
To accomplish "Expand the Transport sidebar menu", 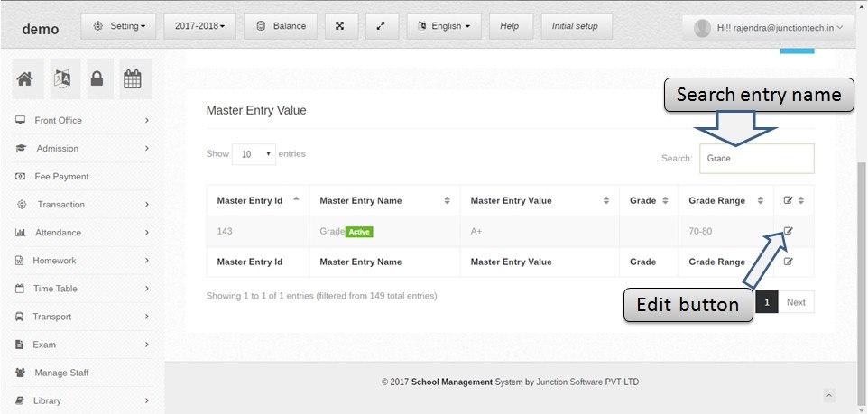I will (82, 317).
